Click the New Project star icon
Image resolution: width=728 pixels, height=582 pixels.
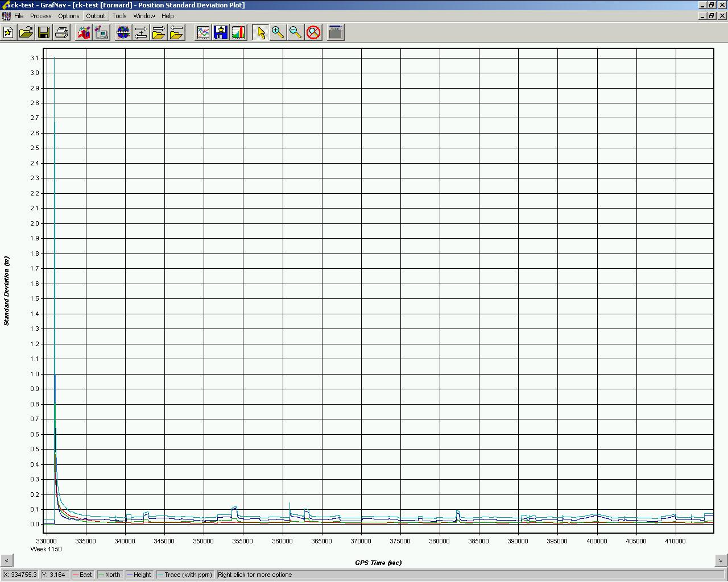click(x=9, y=32)
